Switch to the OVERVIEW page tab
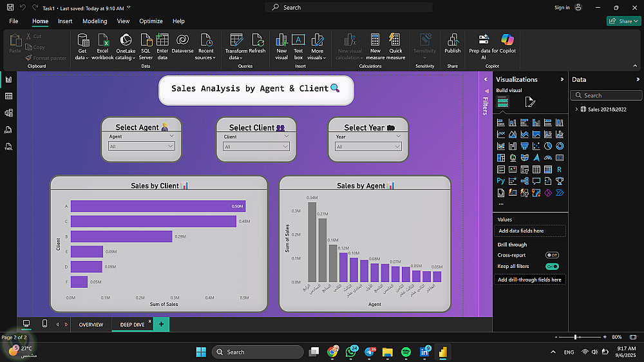Viewport: 644px width, 362px height. 91,325
